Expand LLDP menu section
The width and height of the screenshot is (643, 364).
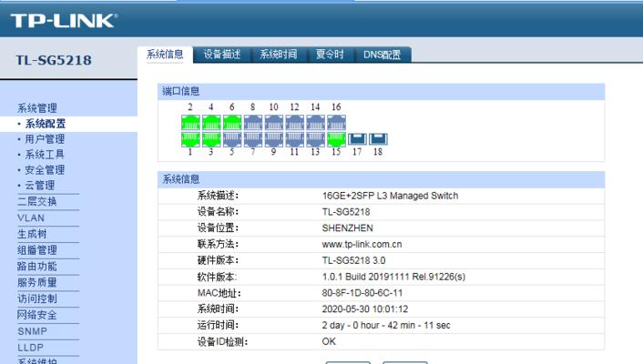[30, 348]
